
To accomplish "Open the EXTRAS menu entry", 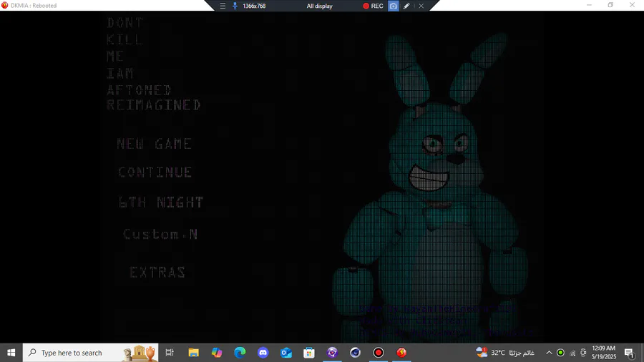I will click(157, 272).
